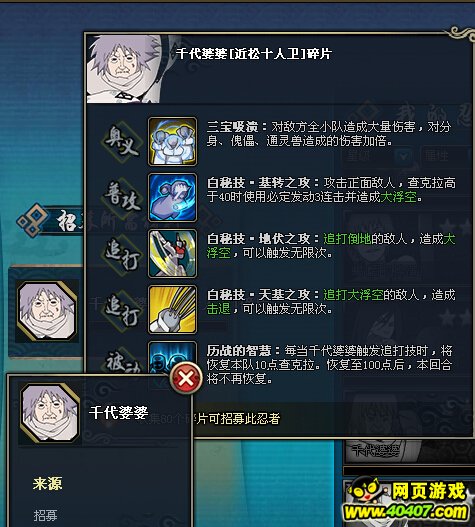This screenshot has width=475, height=527.
Task: Click the 地伏之攻 chase skill icon
Action: pyautogui.click(x=172, y=253)
